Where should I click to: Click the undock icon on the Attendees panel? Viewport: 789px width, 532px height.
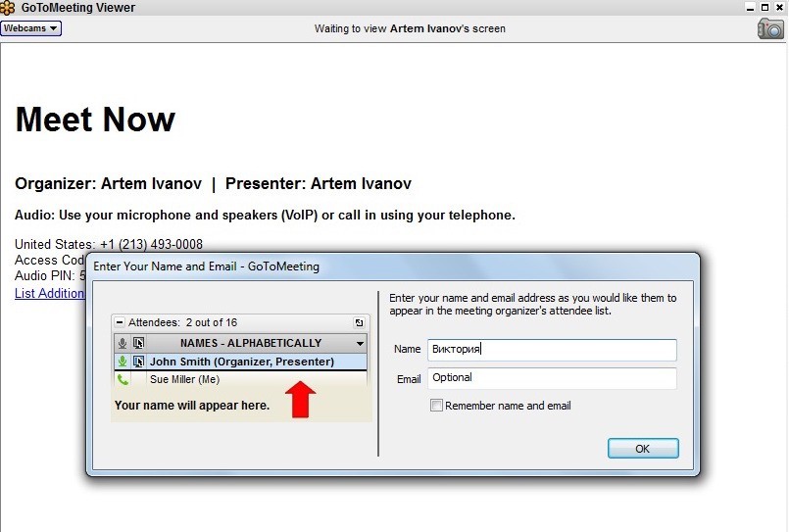[x=360, y=322]
